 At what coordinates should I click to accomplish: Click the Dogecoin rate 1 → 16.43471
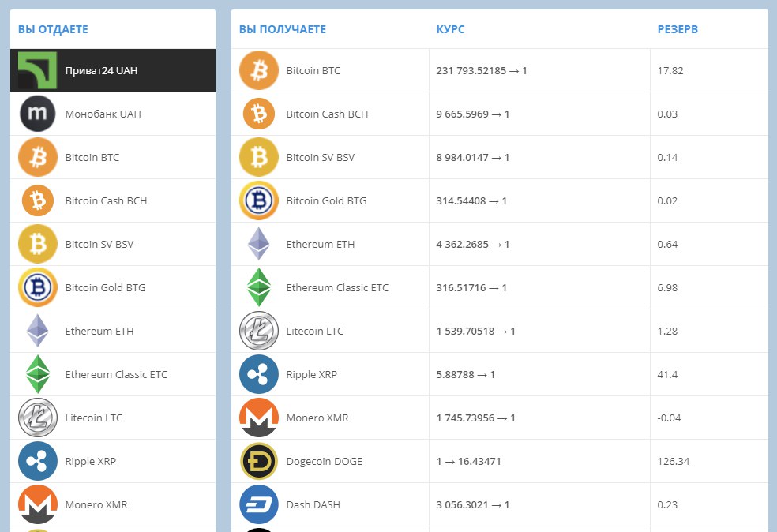pos(468,461)
